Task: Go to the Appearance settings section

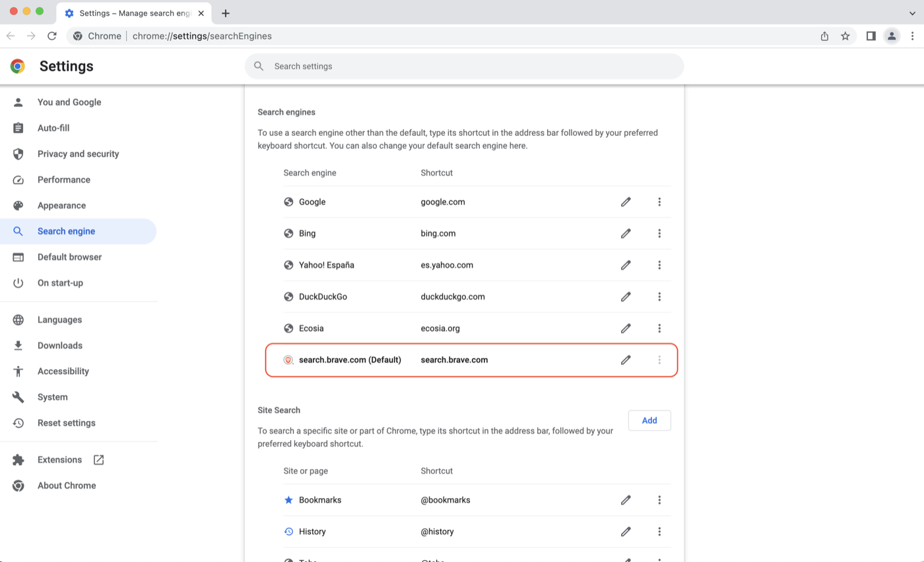Action: point(61,205)
